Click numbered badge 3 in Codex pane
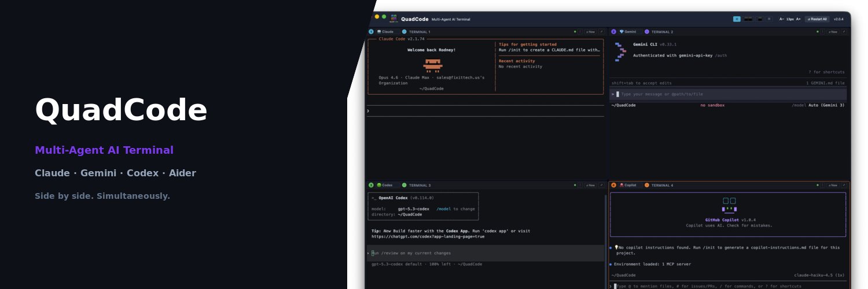This screenshot has height=289, width=868. click(371, 185)
